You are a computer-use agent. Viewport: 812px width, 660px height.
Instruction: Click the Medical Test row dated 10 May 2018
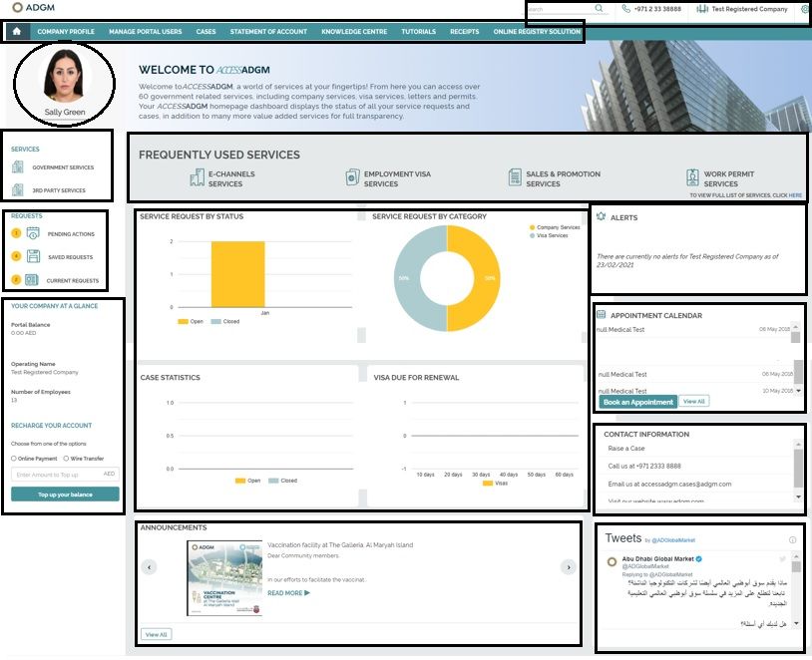(695, 391)
